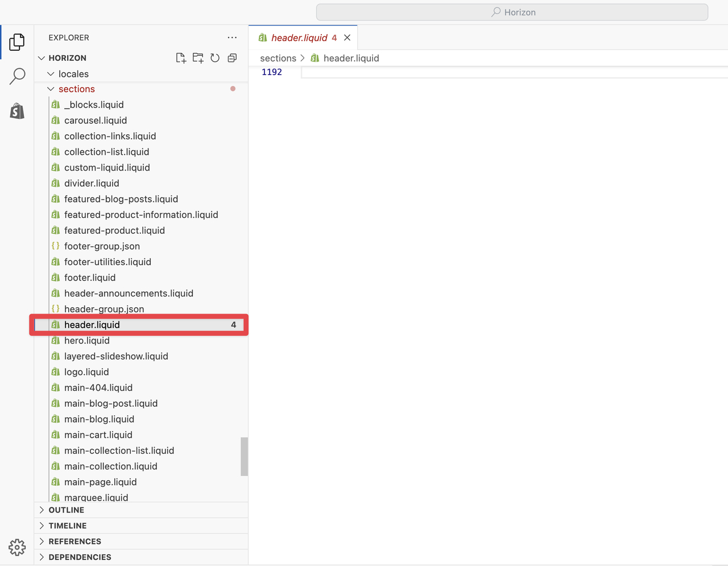This screenshot has width=728, height=566.
Task: Click the Refresh Explorer icon
Action: pyautogui.click(x=215, y=57)
